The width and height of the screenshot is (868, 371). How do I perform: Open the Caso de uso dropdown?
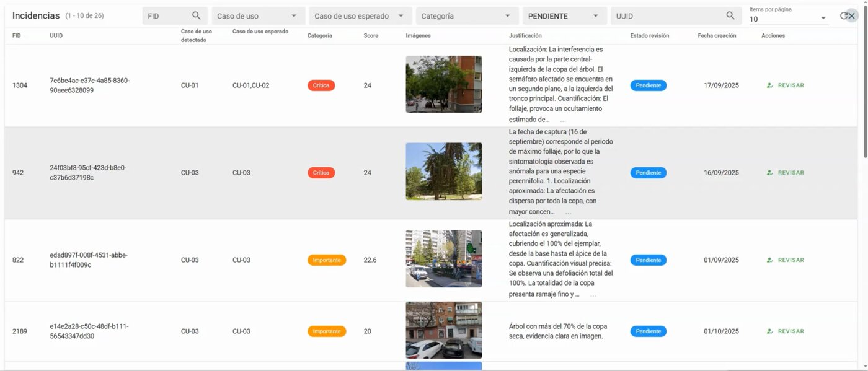coord(257,15)
